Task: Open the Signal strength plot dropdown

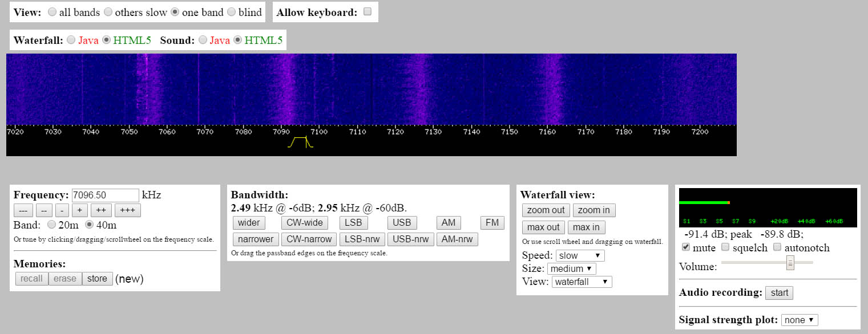Action: (x=800, y=320)
